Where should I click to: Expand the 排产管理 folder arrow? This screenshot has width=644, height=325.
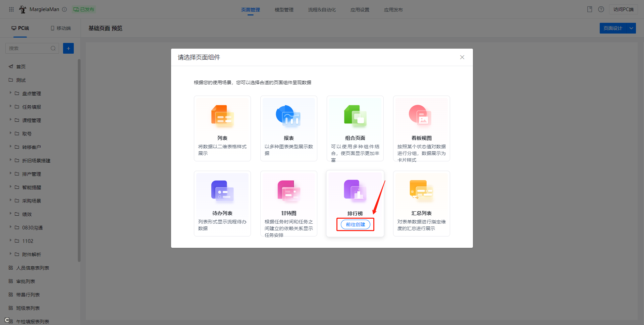coord(10,173)
